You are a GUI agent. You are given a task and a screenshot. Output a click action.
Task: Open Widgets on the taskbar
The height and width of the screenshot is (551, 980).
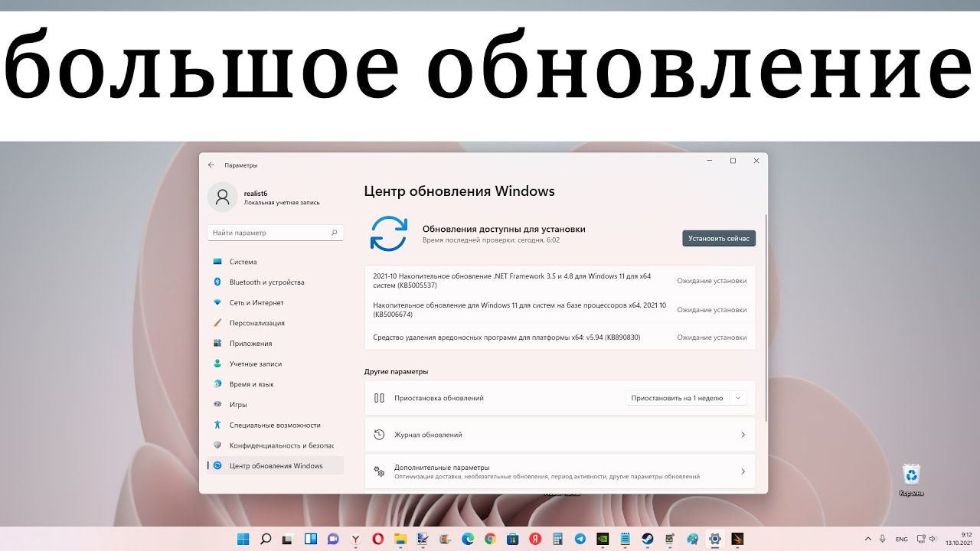pyautogui.click(x=311, y=539)
